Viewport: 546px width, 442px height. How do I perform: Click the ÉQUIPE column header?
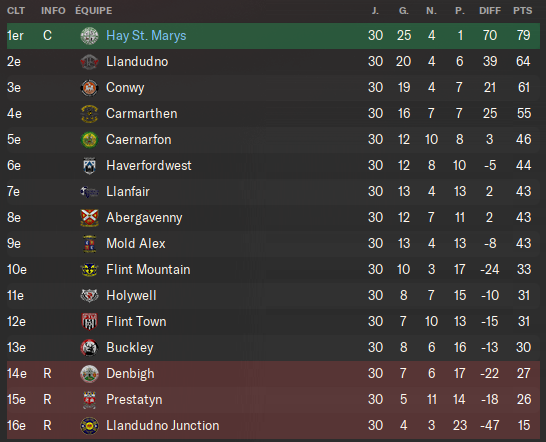pyautogui.click(x=94, y=10)
